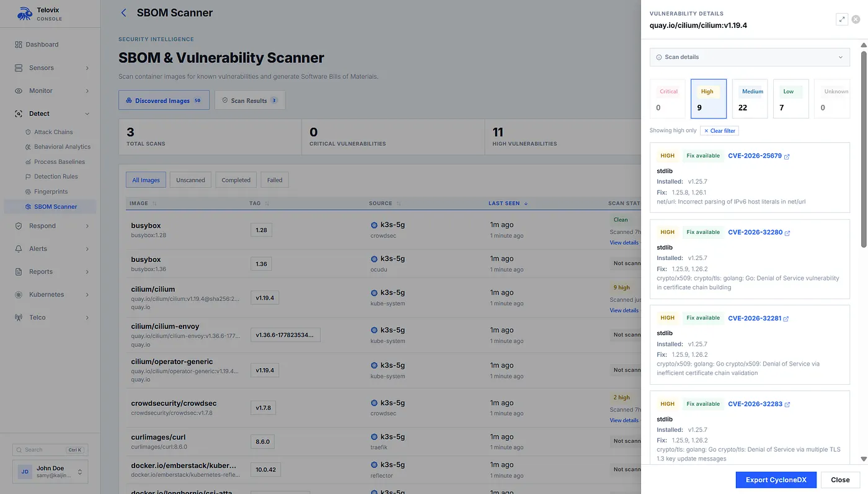Click the Detect scan icon in sidebar
Screen dimensions: 868x494
tap(19, 114)
